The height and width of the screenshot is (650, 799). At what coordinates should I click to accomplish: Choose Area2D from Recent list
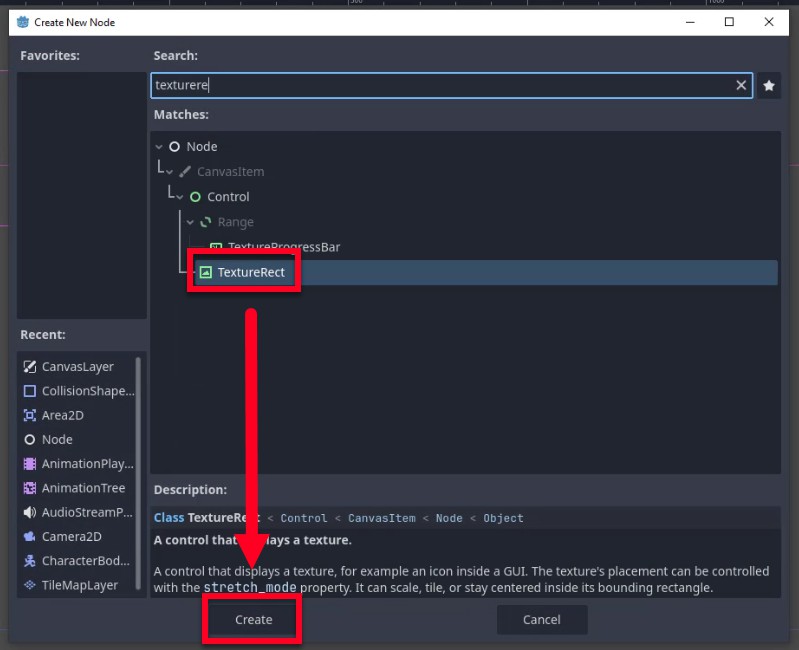click(x=77, y=415)
